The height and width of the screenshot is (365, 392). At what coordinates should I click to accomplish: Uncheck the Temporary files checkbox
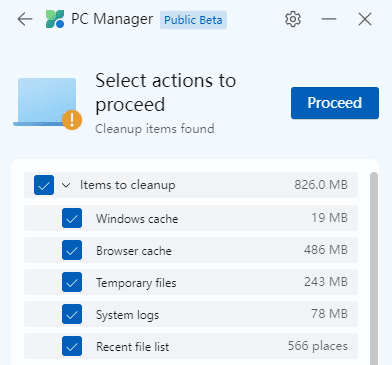click(72, 282)
